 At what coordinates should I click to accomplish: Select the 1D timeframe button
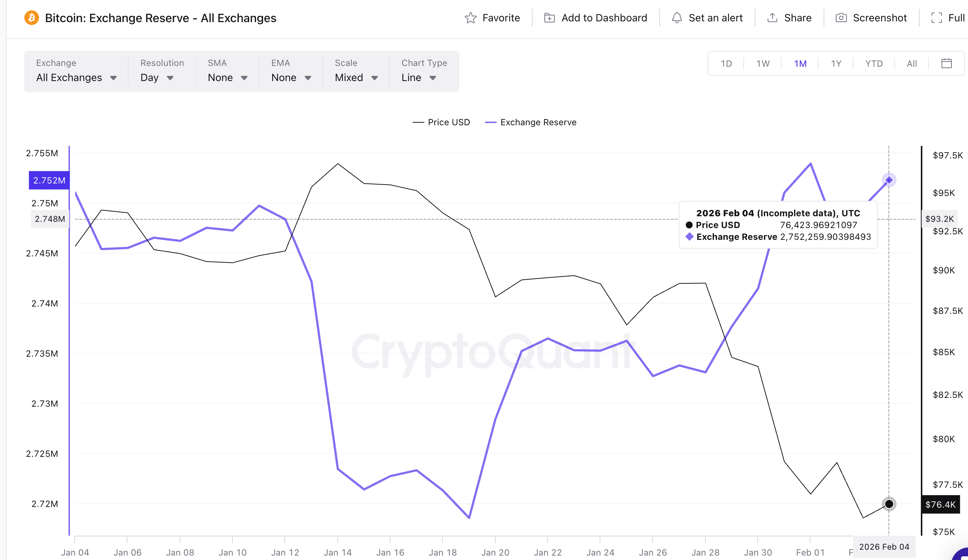click(x=726, y=63)
